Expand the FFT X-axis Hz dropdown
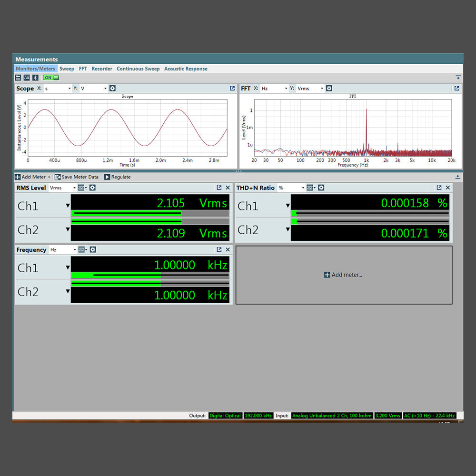Viewport: 476px width, 476px height. pyautogui.click(x=275, y=89)
